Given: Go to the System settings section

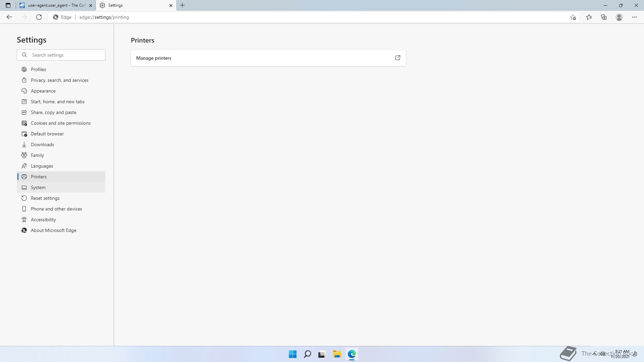Looking at the screenshot, I should click(38, 187).
